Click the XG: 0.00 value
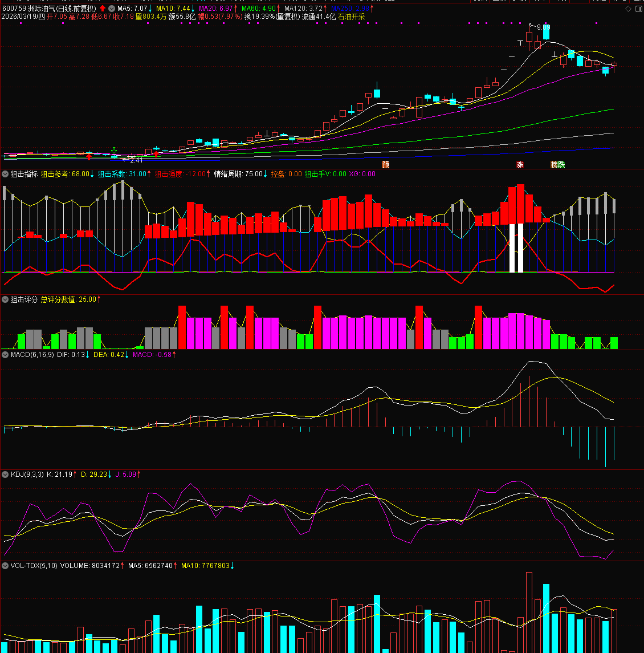Image resolution: width=644 pixels, height=653 pixels. point(362,174)
